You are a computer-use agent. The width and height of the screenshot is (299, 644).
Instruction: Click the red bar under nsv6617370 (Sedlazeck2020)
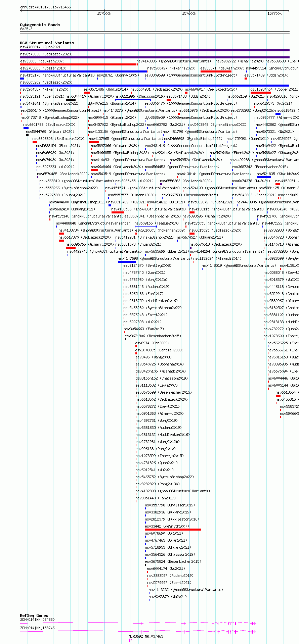tap(61, 241)
